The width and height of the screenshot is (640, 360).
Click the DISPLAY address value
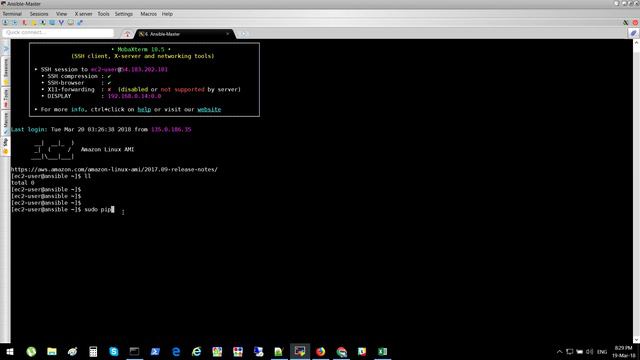tap(134, 96)
